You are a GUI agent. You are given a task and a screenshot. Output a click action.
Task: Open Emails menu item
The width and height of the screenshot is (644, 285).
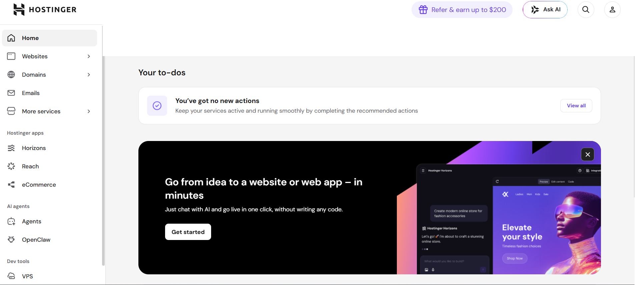49,93
